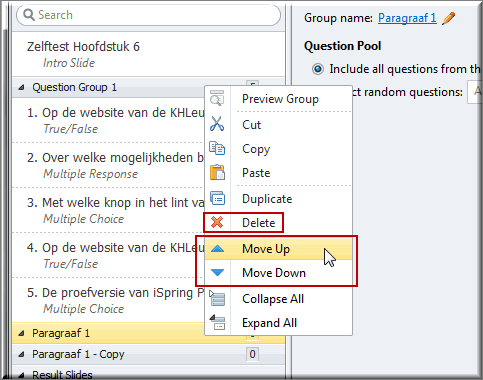Viewport: 483px width, 380px height.
Task: Click the scissors Cut icon
Action: [x=217, y=124]
